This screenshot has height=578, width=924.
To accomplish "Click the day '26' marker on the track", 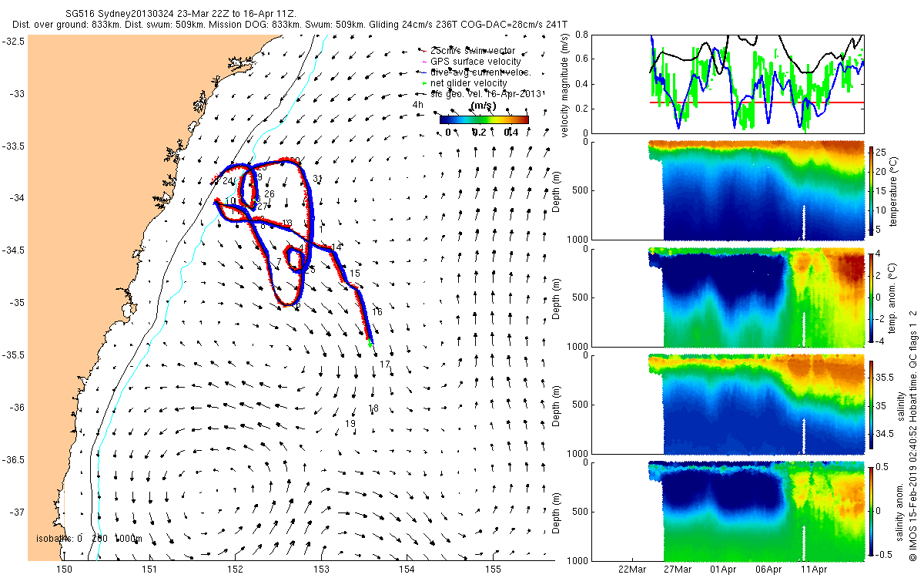I will point(269,194).
